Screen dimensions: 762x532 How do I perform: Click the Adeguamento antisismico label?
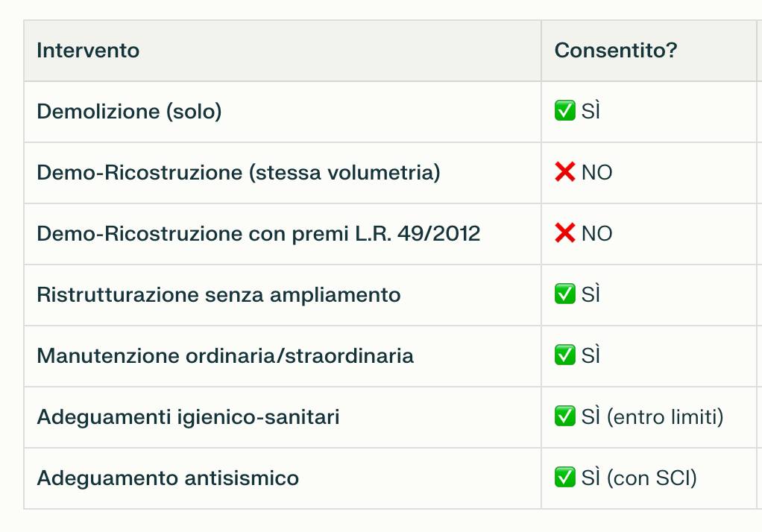168,478
